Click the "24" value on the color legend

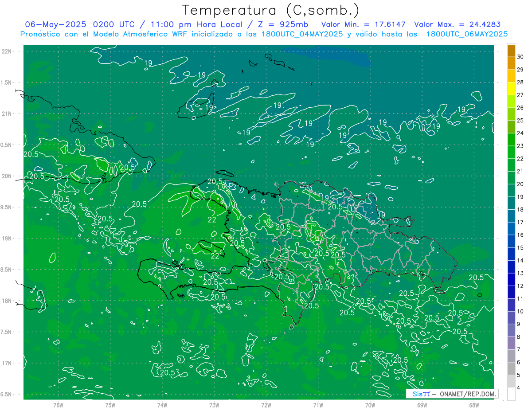click(520, 133)
